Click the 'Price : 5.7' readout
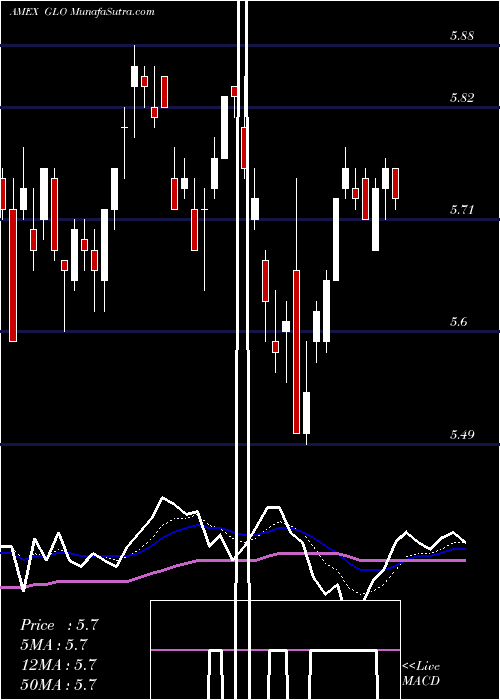Viewport: 500px width, 700px height. click(59, 625)
